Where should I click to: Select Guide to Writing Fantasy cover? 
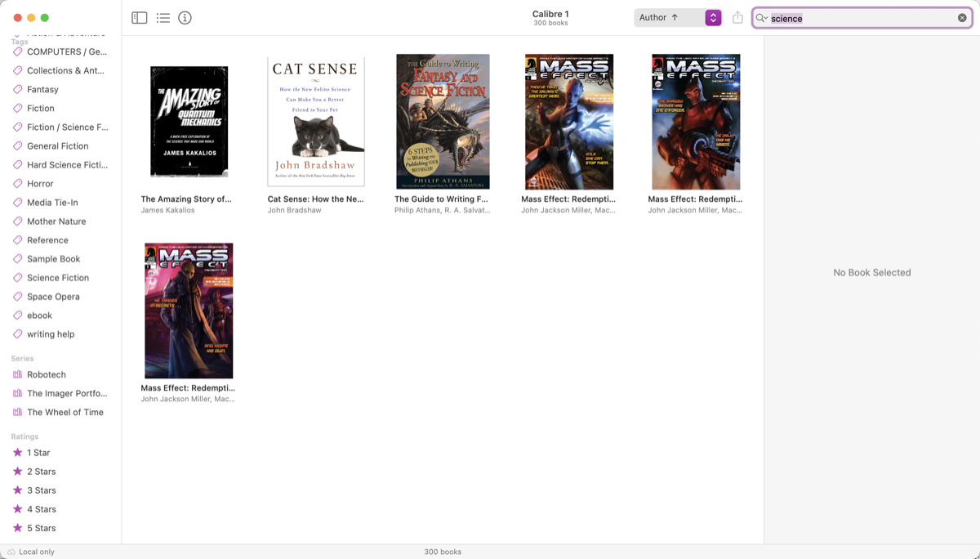click(x=443, y=122)
